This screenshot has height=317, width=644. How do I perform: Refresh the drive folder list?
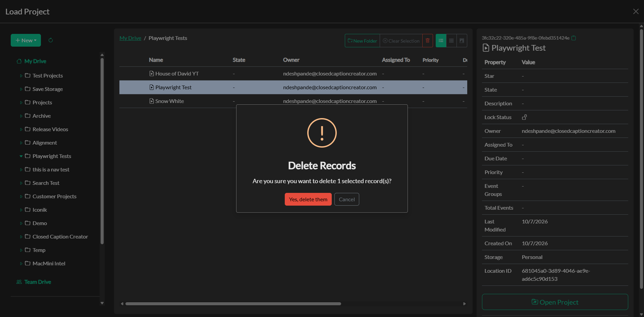pyautogui.click(x=51, y=40)
